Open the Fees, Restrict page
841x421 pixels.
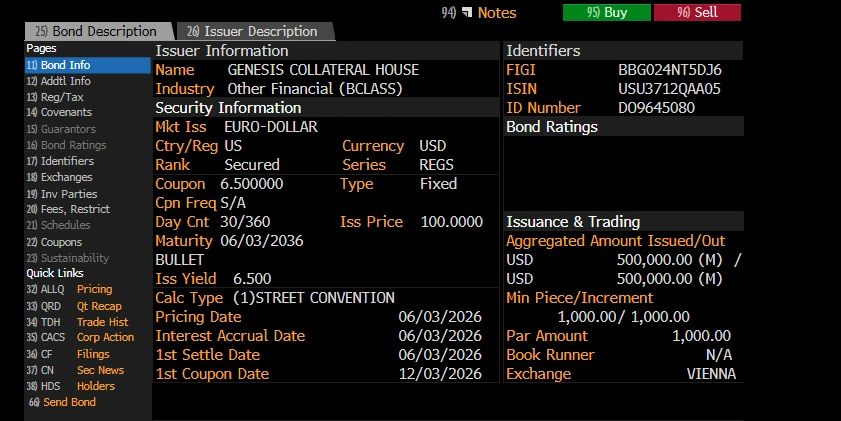tap(68, 209)
